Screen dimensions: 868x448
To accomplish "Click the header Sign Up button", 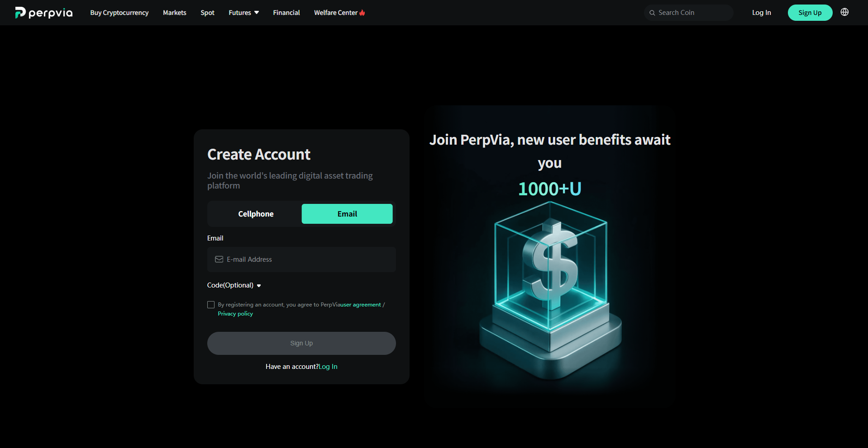I will 810,13.
